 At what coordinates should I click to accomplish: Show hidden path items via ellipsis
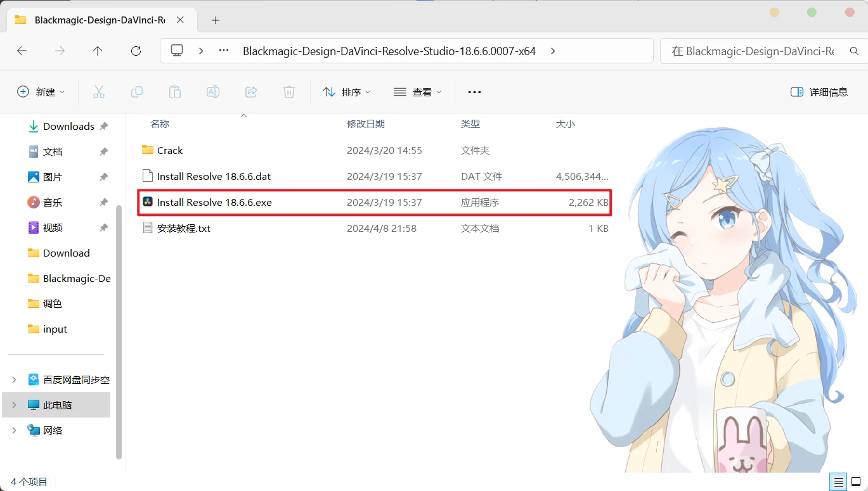coord(224,51)
